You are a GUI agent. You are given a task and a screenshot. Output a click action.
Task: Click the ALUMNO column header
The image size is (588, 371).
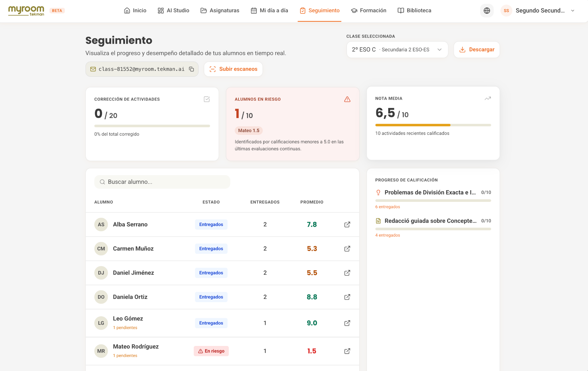pos(104,202)
